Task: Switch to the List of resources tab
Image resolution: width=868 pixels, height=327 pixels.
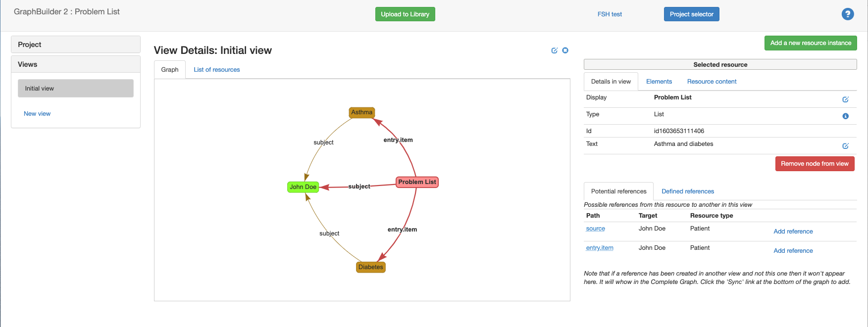Action: pos(216,70)
